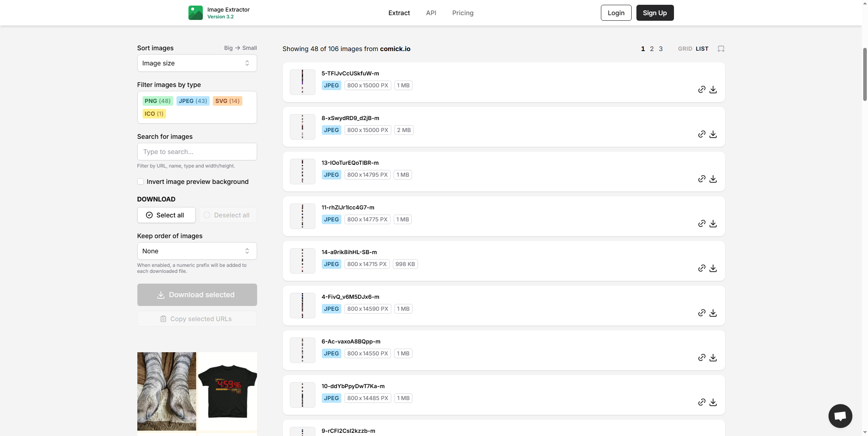Click the Search for images input field
This screenshot has width=868, height=436.
tap(197, 152)
